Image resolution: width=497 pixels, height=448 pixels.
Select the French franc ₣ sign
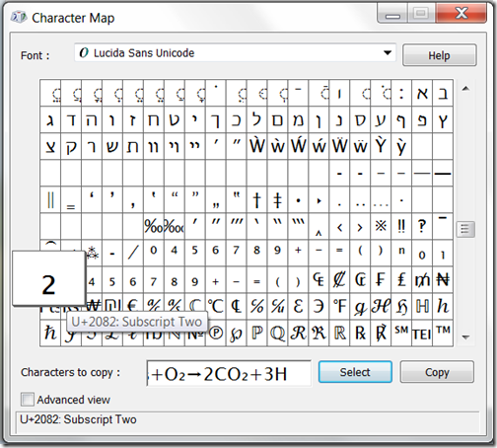(x=381, y=279)
